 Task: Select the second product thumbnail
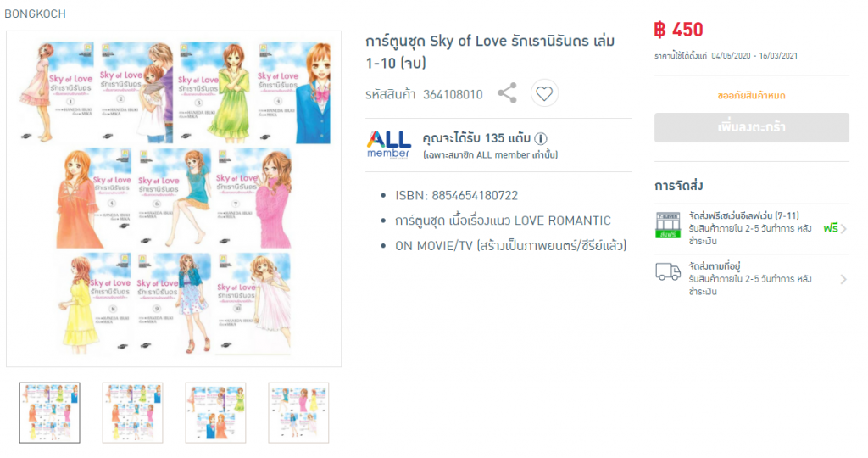[x=133, y=412]
